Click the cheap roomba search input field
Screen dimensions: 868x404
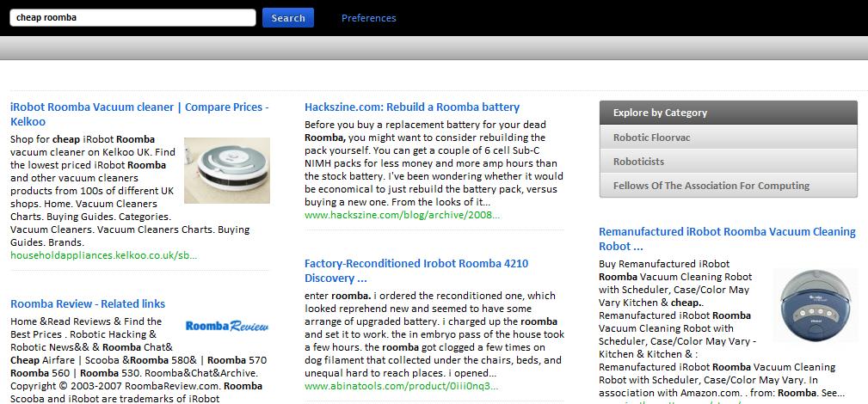[132, 18]
